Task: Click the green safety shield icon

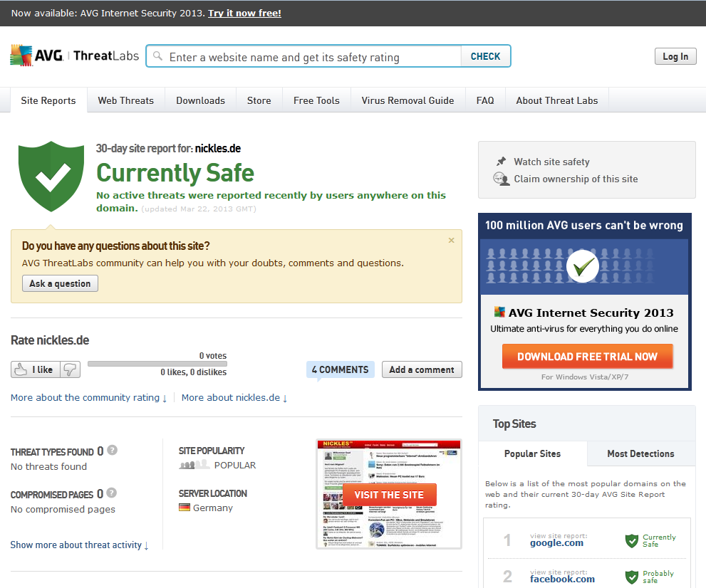Action: pos(51,177)
